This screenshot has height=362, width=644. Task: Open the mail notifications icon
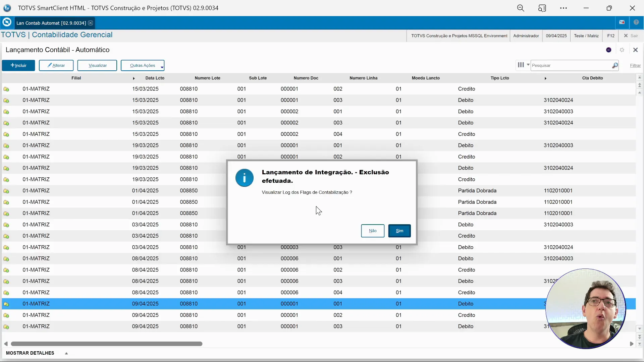click(x=622, y=22)
